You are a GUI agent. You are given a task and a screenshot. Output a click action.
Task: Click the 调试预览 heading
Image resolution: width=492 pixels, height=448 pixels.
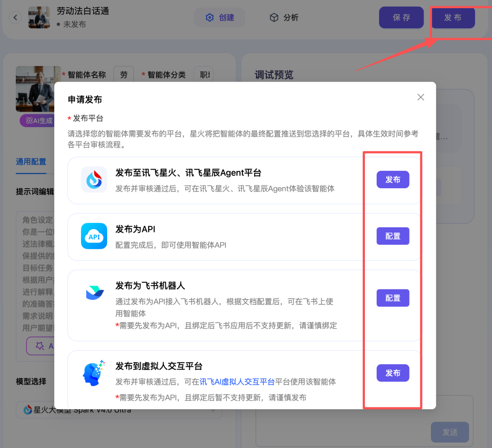[x=274, y=75]
